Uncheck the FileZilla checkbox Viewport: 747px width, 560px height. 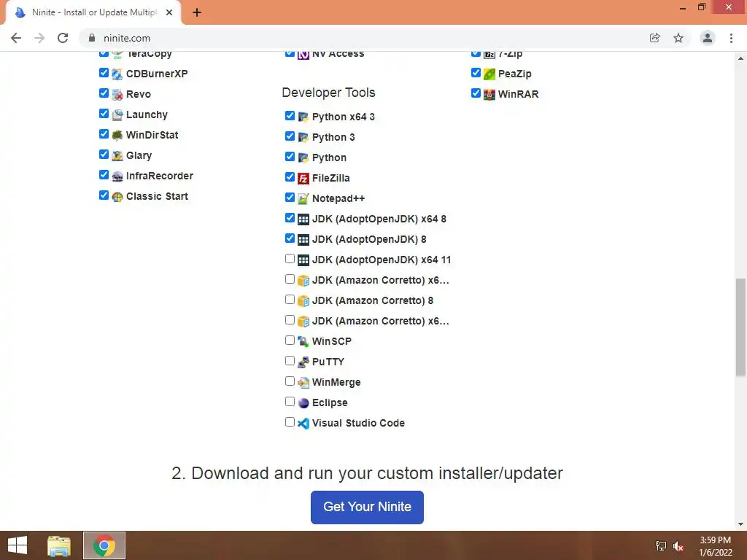point(290,176)
